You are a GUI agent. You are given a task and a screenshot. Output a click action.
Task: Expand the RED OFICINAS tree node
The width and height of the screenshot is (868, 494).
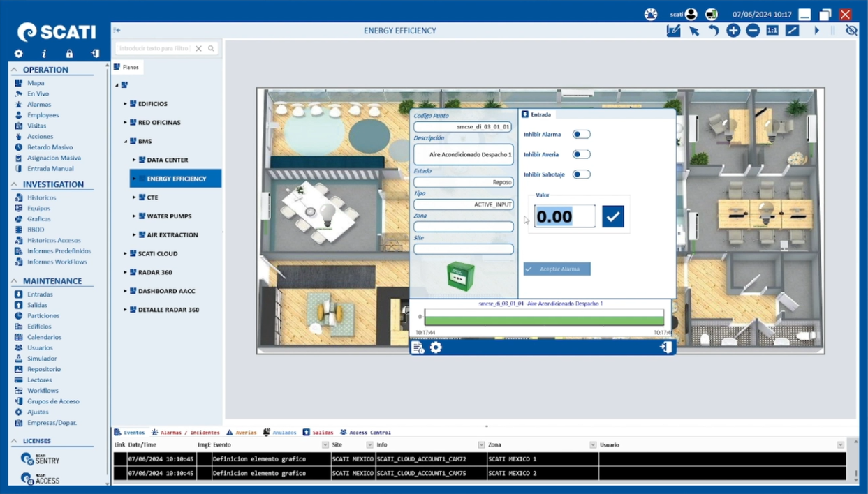click(126, 123)
